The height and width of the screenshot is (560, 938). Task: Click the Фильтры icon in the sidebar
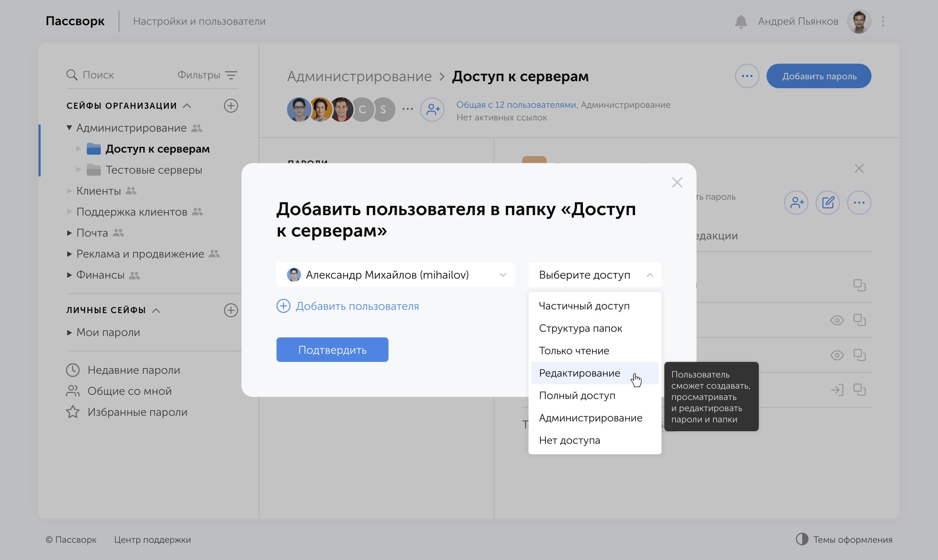[x=231, y=75]
